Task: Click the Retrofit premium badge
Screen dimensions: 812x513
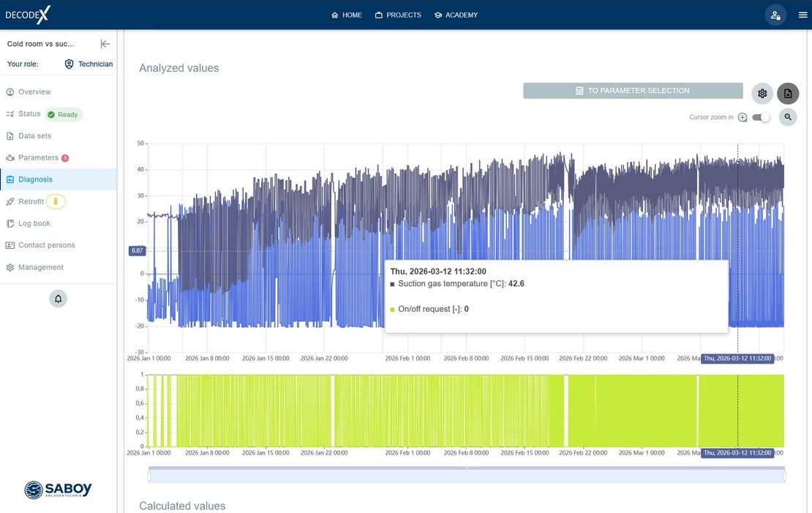Action: [56, 201]
